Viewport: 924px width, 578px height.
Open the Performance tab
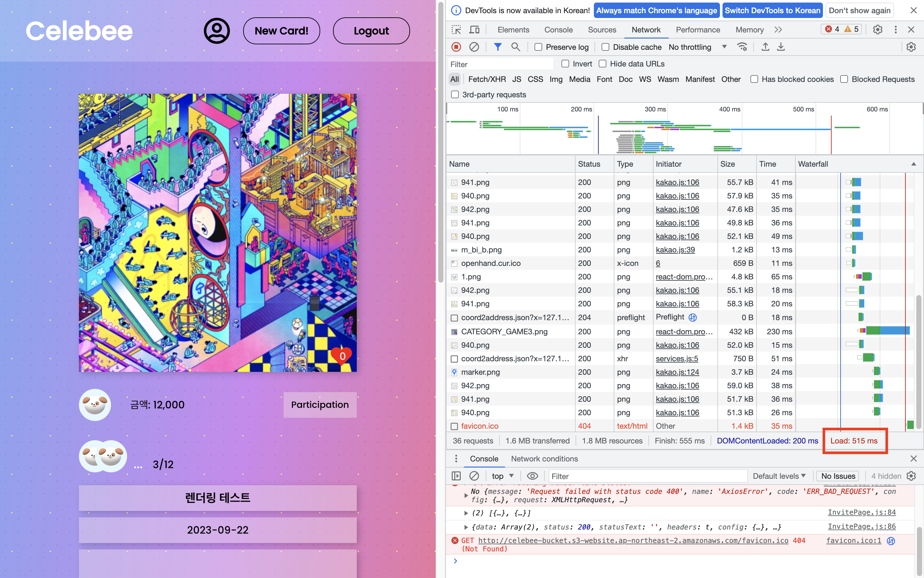(697, 30)
